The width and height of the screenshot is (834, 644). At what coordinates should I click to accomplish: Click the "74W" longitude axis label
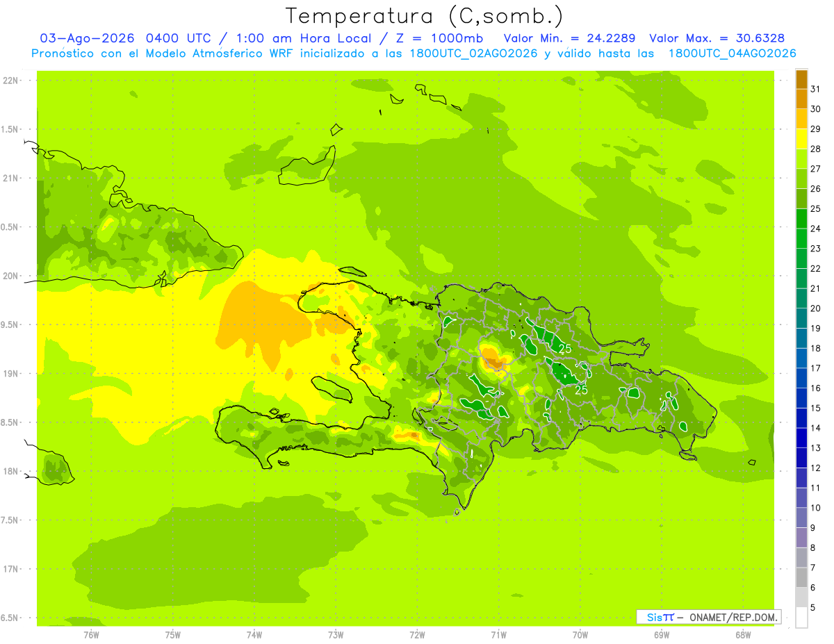(254, 635)
